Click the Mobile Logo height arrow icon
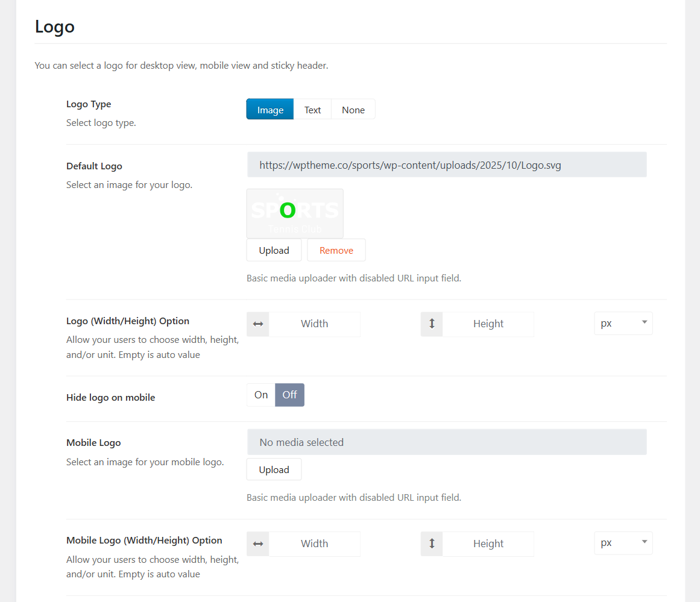The width and height of the screenshot is (700, 602). pyautogui.click(x=432, y=544)
